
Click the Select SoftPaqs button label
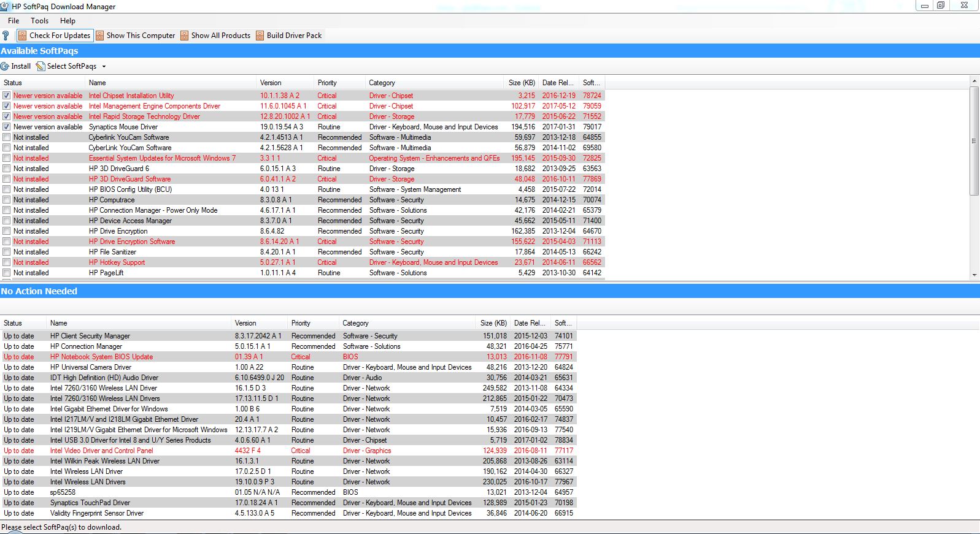[72, 66]
